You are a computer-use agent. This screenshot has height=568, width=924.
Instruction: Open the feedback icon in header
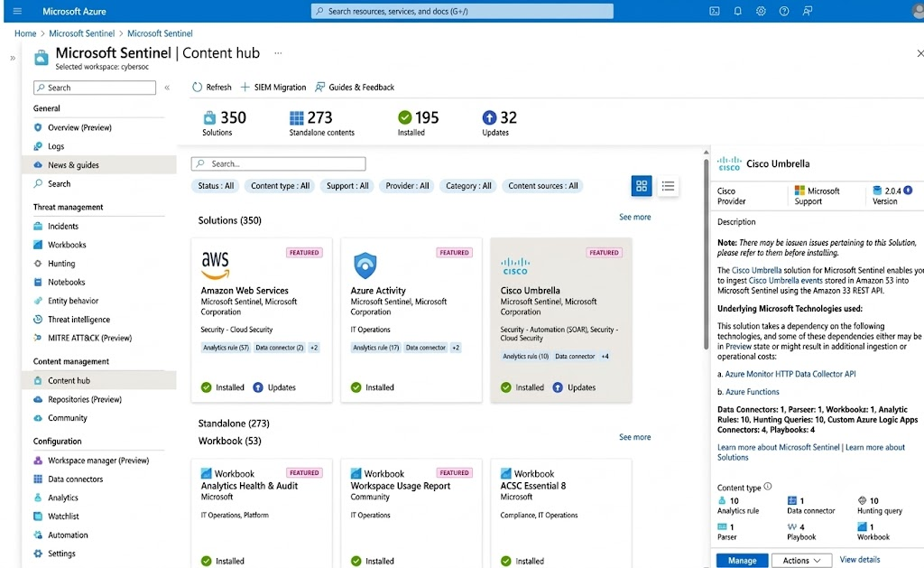(808, 11)
